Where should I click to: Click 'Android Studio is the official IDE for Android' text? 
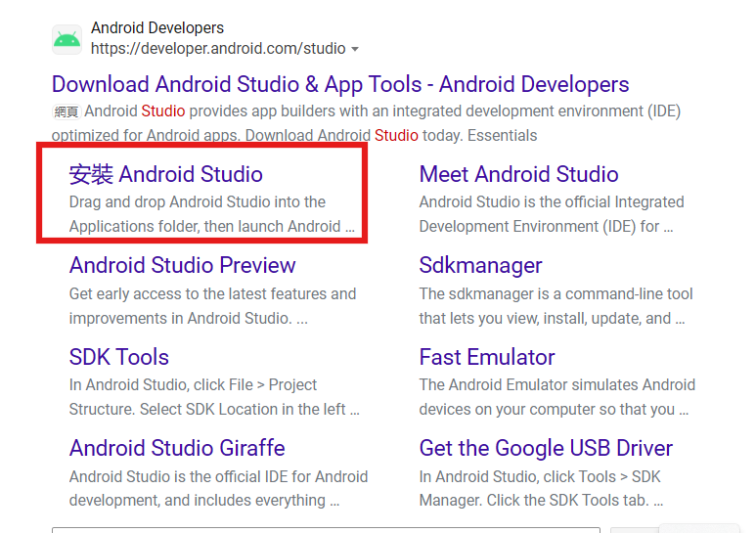(218, 476)
